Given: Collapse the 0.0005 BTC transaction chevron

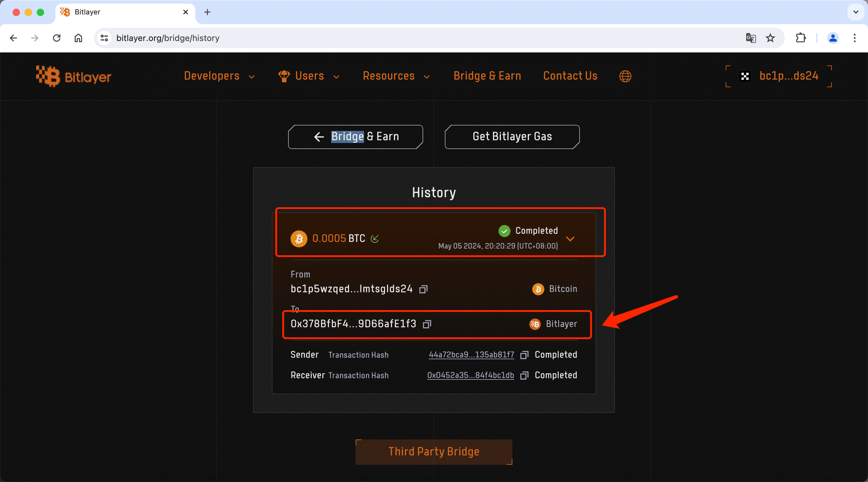Looking at the screenshot, I should [x=570, y=239].
